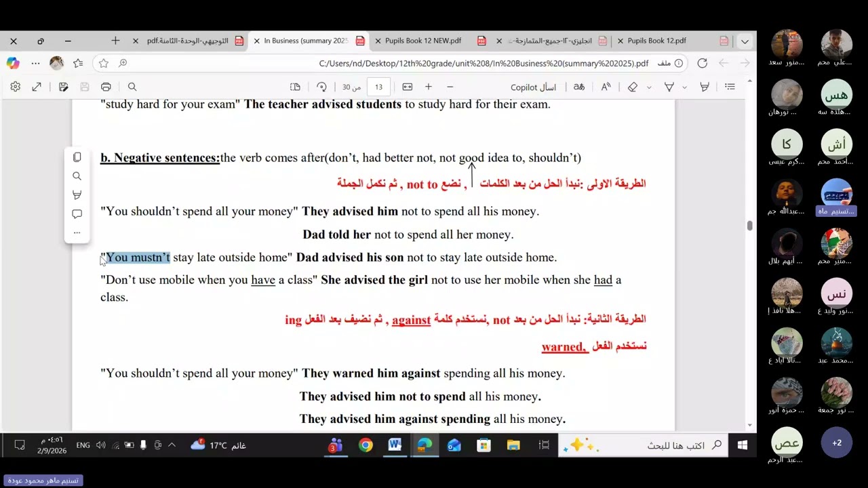Click the Ask Copilot button
The image size is (868, 488).
pos(533,87)
